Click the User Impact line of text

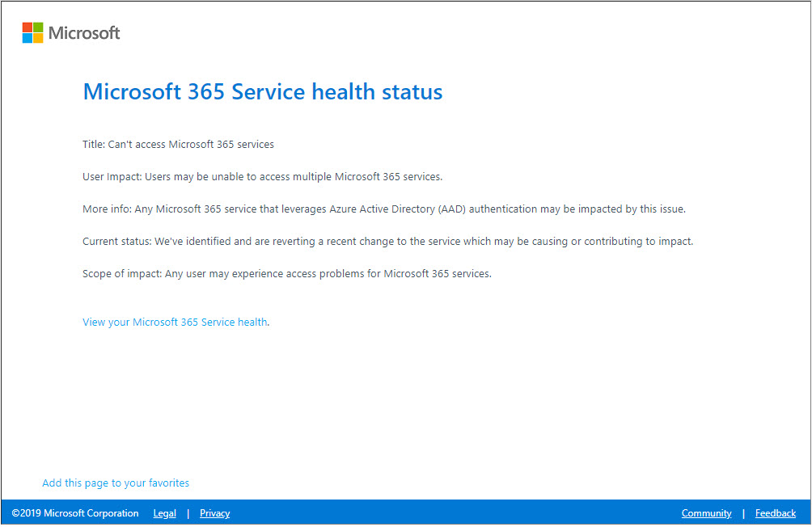click(263, 177)
